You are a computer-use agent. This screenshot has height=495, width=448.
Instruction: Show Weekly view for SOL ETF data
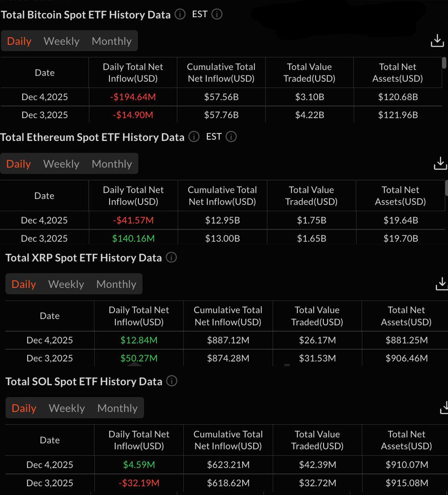tap(67, 408)
